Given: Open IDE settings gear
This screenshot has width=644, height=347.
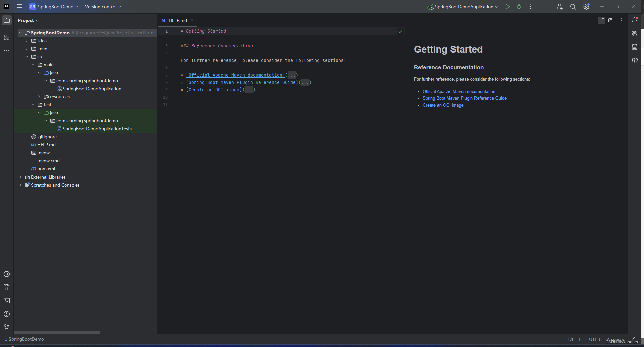Looking at the screenshot, I should pos(586,7).
